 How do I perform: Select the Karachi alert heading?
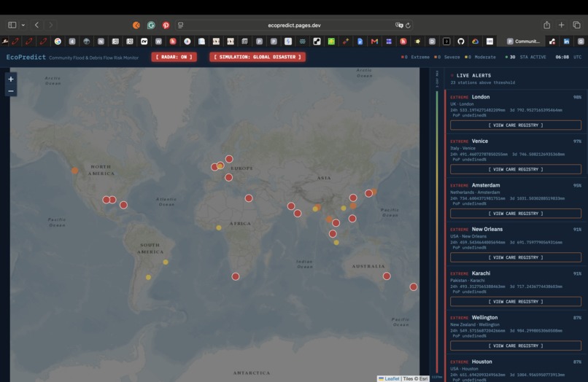[x=481, y=273]
